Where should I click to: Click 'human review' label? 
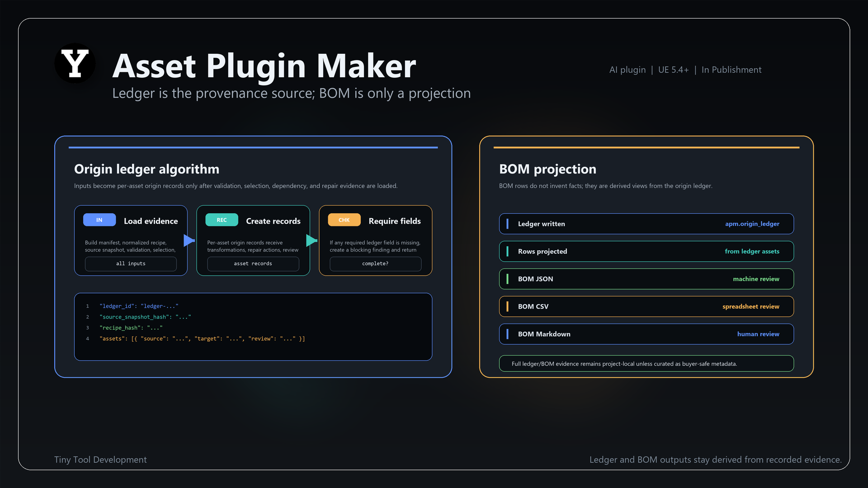tap(758, 334)
